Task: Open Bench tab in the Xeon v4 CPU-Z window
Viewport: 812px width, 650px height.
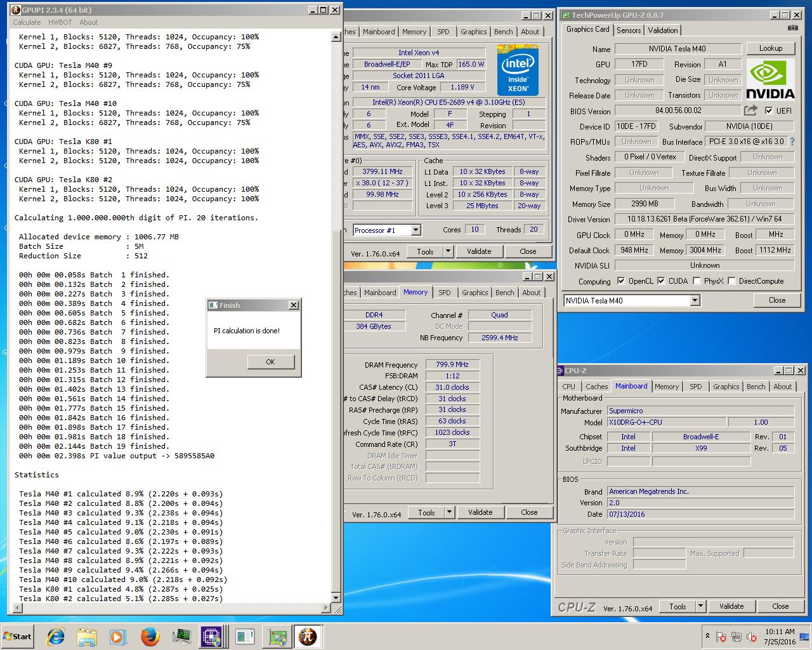Action: click(x=504, y=32)
